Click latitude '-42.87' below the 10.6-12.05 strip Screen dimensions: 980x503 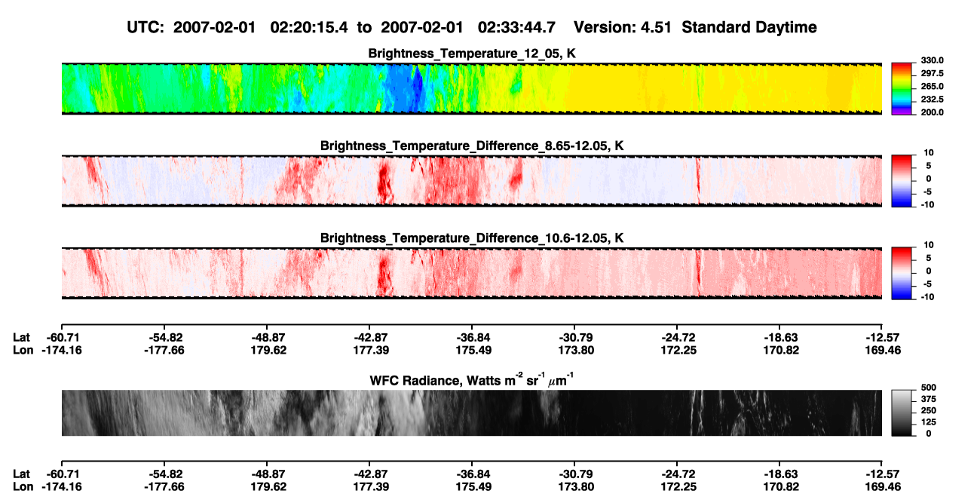(369, 338)
